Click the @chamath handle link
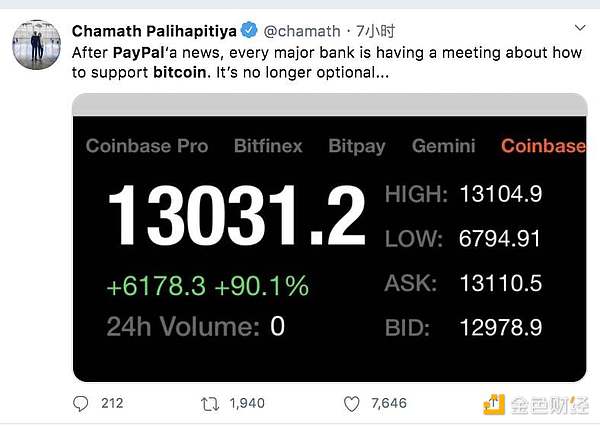This screenshot has width=600, height=426. [x=298, y=32]
